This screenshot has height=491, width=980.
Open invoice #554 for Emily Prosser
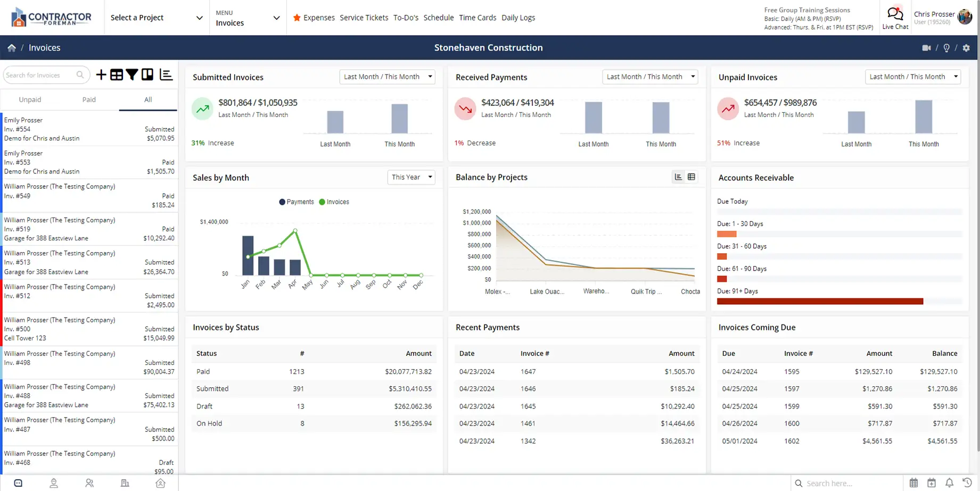point(89,129)
